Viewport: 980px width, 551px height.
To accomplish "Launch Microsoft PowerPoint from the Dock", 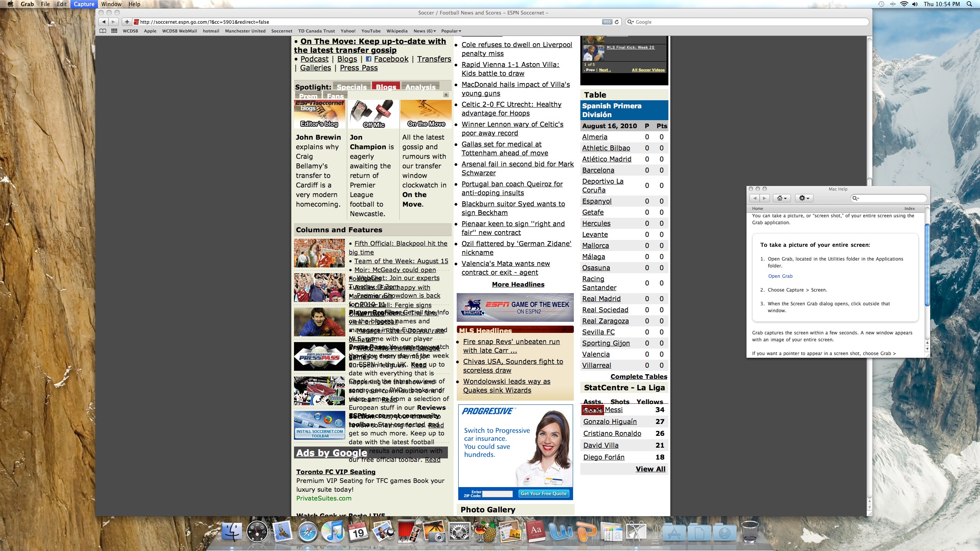I will (x=586, y=531).
